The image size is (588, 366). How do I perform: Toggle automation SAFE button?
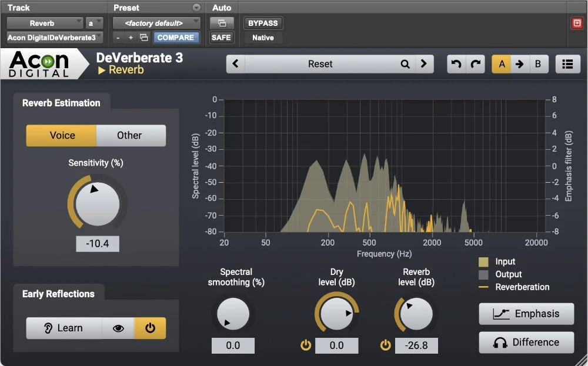click(x=221, y=38)
